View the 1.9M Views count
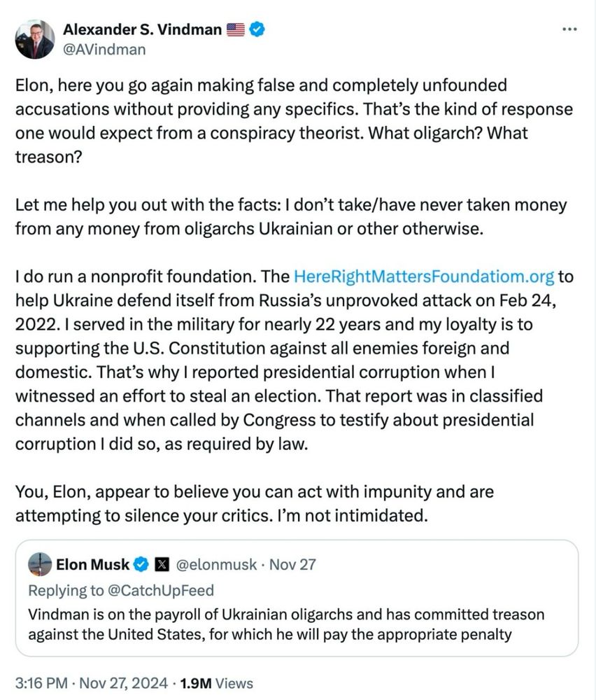 click(216, 683)
